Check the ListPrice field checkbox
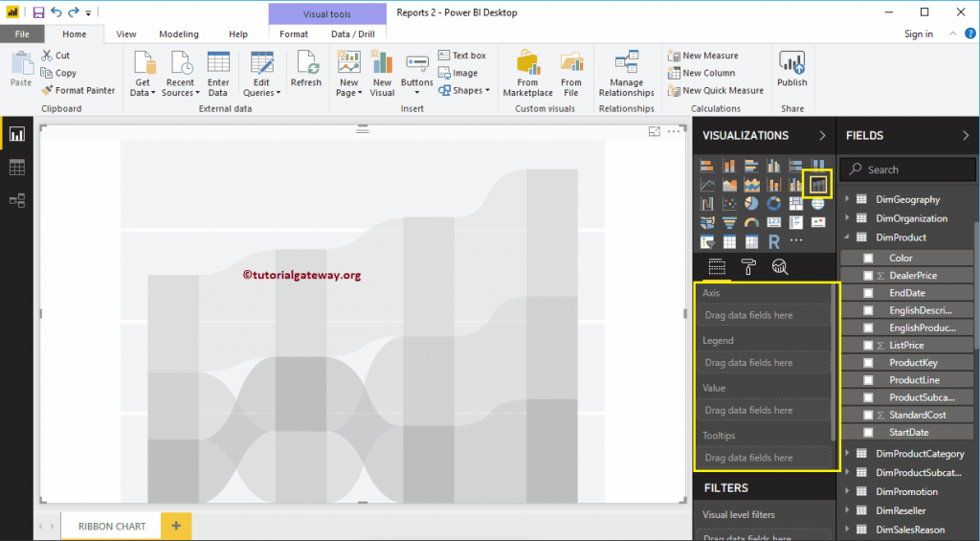 coord(868,346)
